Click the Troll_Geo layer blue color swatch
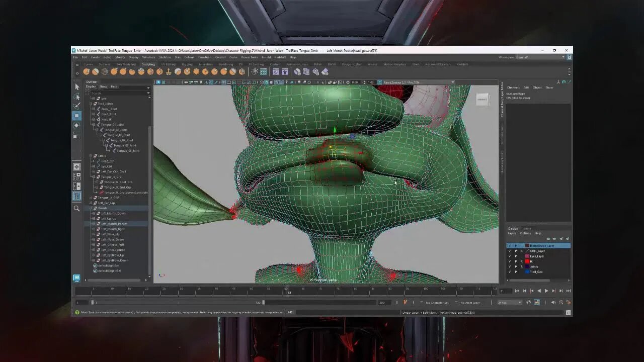The height and width of the screenshot is (362, 644). (x=527, y=272)
